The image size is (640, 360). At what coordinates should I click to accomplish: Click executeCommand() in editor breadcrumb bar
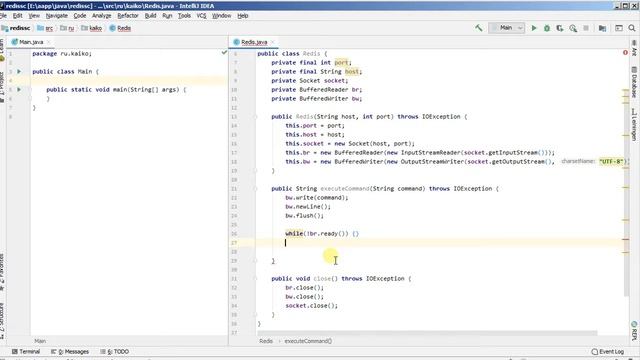[308, 341]
